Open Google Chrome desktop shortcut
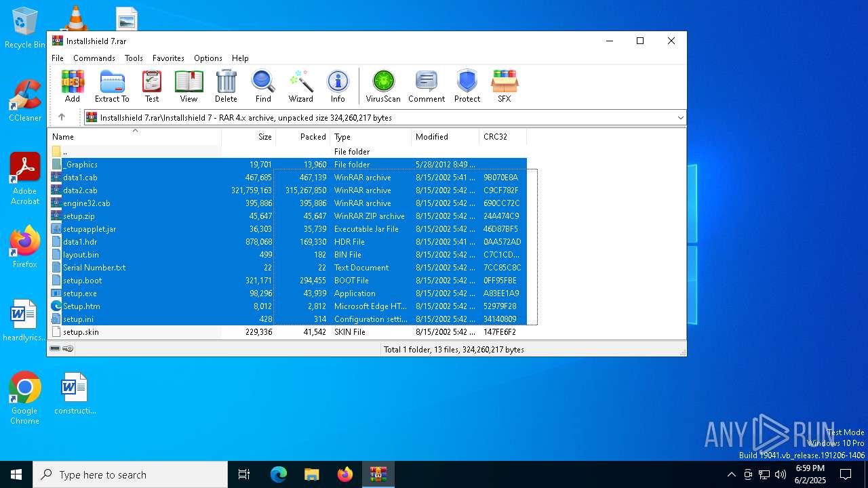The height and width of the screenshot is (488, 868). pyautogui.click(x=25, y=398)
